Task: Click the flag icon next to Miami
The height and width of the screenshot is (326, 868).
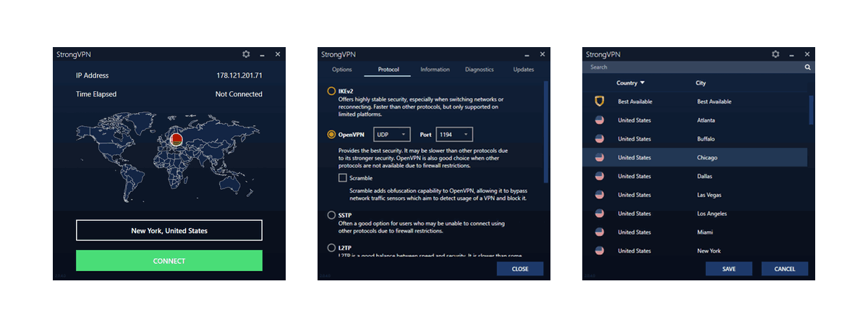Action: 599,233
